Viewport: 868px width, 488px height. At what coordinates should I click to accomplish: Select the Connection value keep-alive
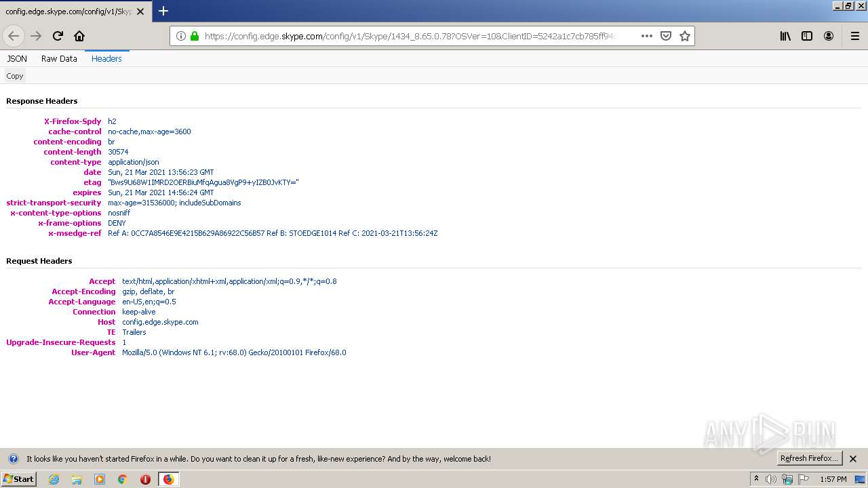(x=139, y=312)
